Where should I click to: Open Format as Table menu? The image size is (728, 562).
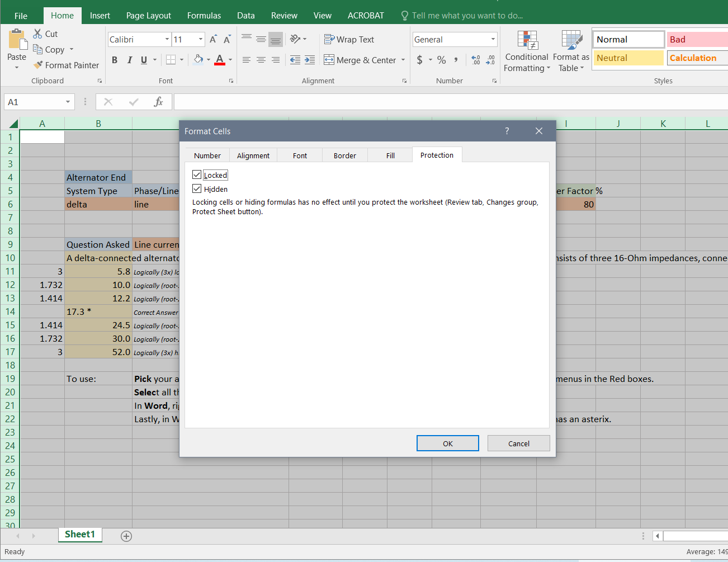click(x=571, y=51)
